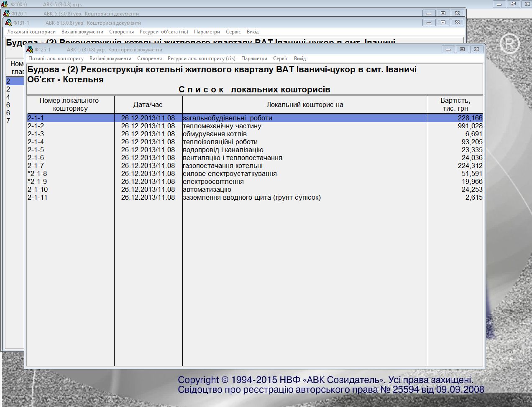Click 'електроосвітлення' estimate name

213,181
